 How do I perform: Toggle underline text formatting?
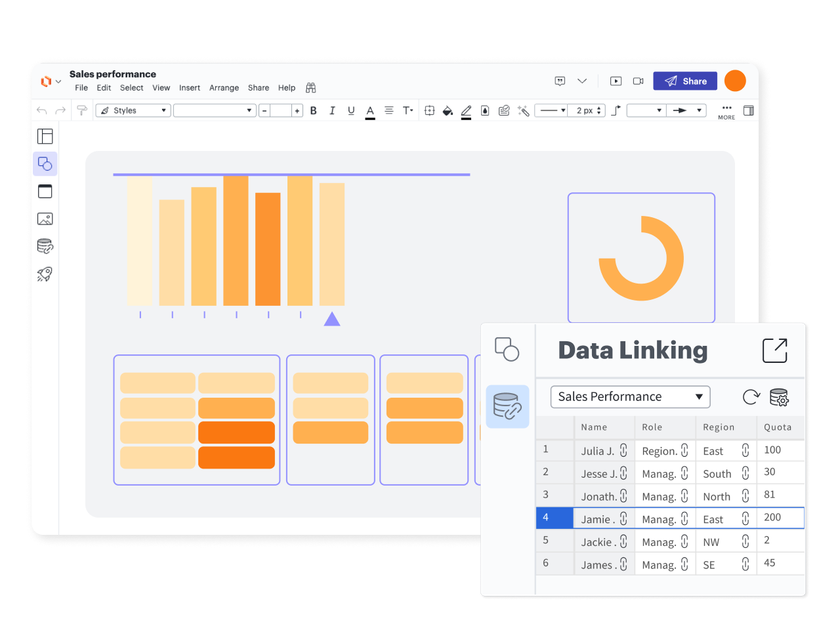click(351, 111)
